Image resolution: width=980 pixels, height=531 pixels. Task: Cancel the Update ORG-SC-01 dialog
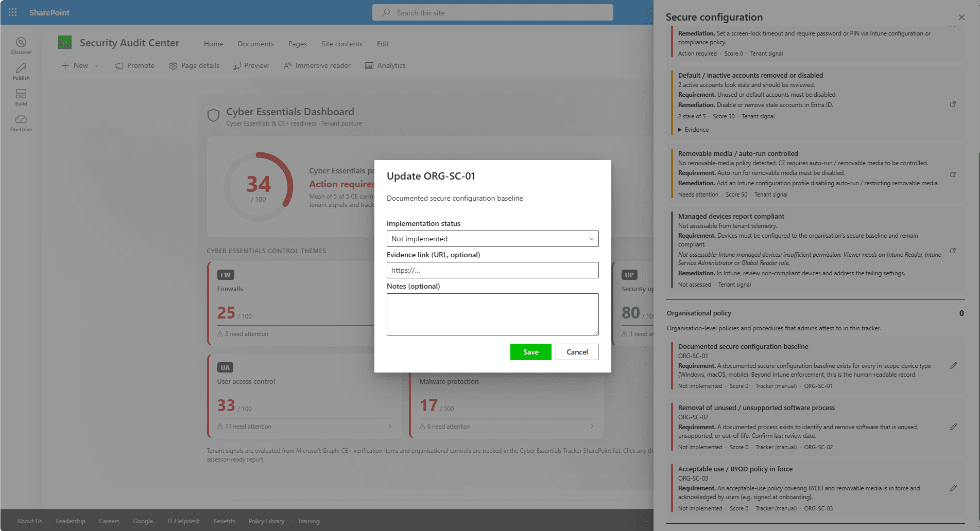[577, 352]
